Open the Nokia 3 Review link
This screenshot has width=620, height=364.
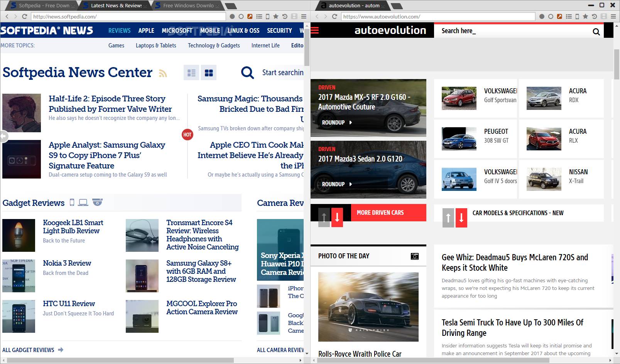tap(67, 263)
